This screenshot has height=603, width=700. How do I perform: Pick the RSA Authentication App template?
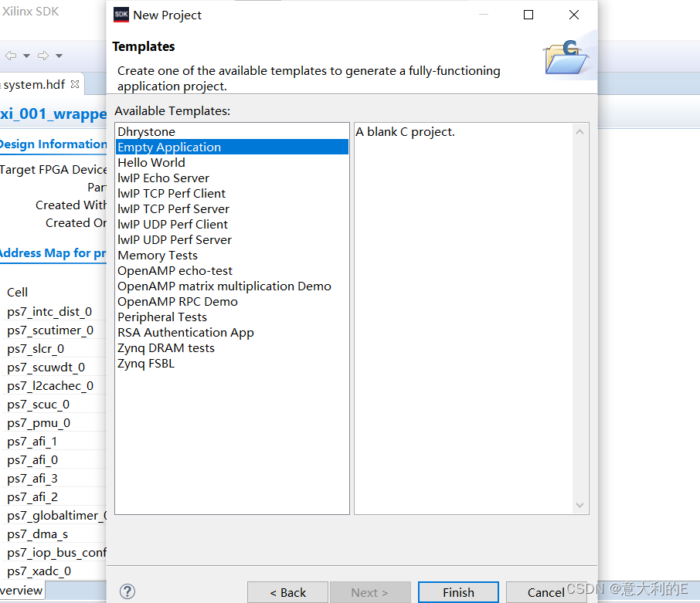pyautogui.click(x=232, y=333)
